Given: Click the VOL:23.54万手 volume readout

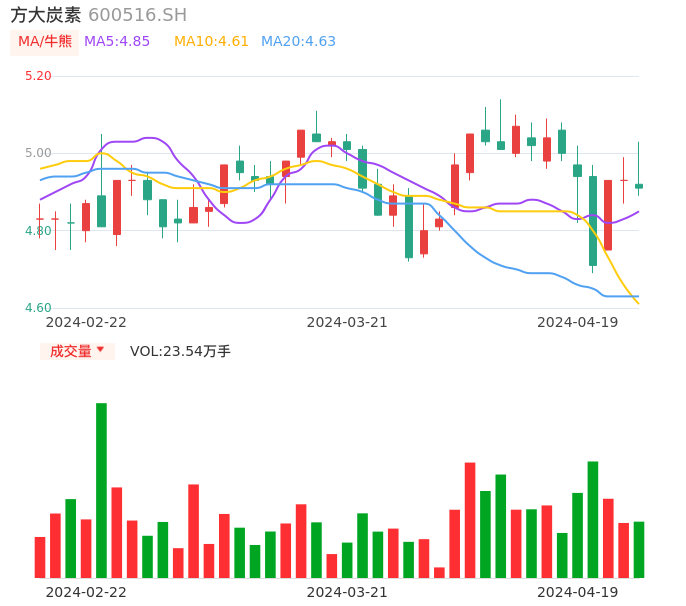Looking at the screenshot, I should pyautogui.click(x=180, y=351).
